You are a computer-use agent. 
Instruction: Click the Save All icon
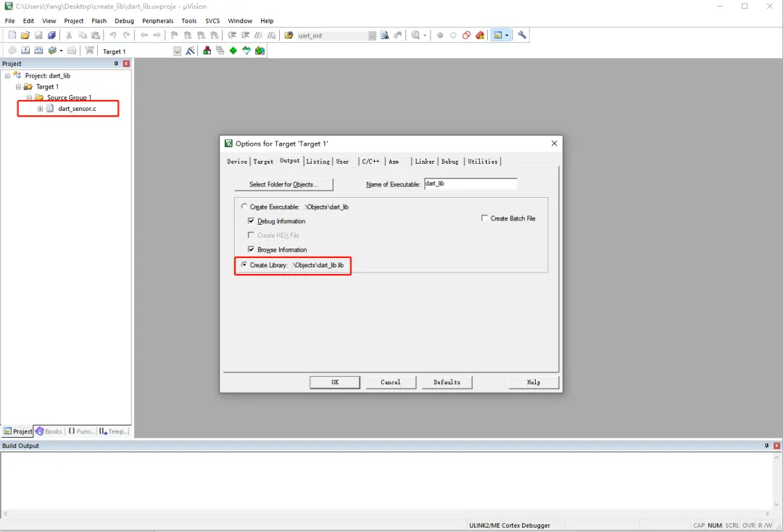pyautogui.click(x=51, y=35)
